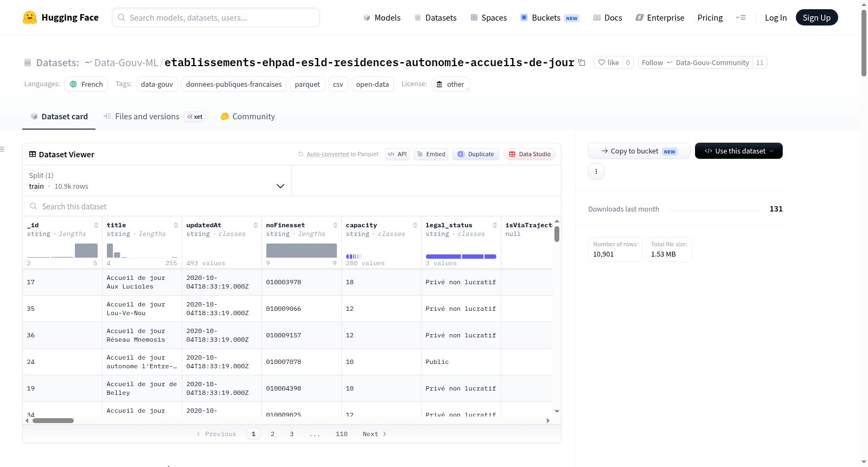Click the table horizontal scrollbar thumb
Image resolution: width=868 pixels, height=467 pixels.
click(x=53, y=420)
